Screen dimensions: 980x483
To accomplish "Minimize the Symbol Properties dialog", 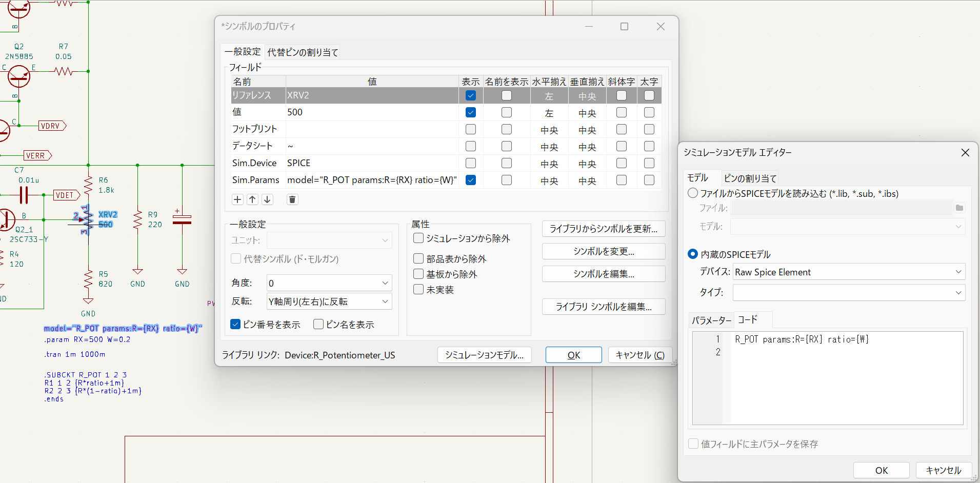I will [589, 26].
